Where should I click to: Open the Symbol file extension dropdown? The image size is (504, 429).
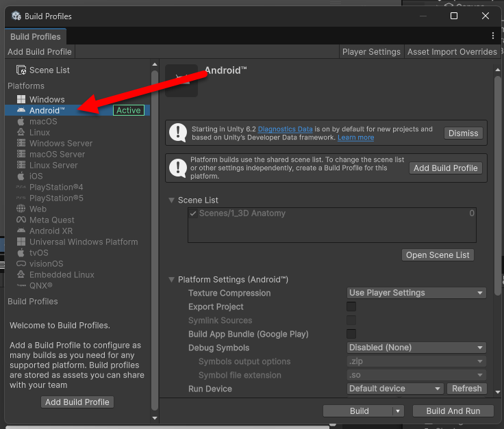tap(416, 375)
